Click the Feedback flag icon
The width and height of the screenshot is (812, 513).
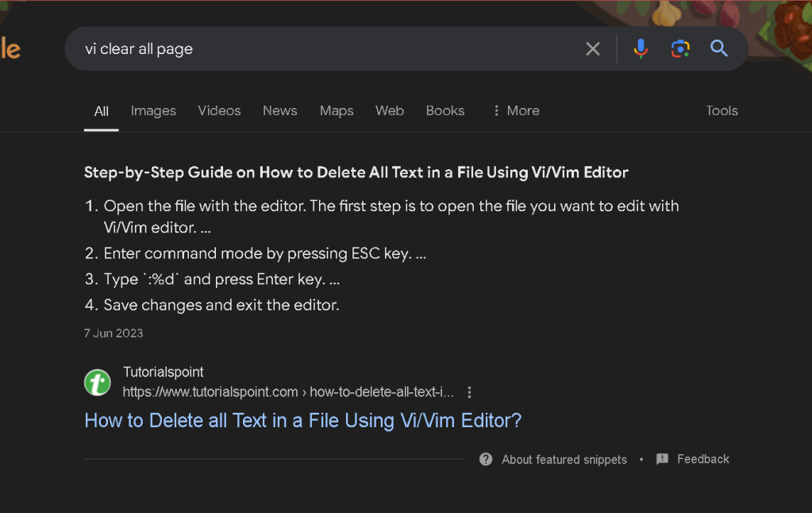coord(662,459)
